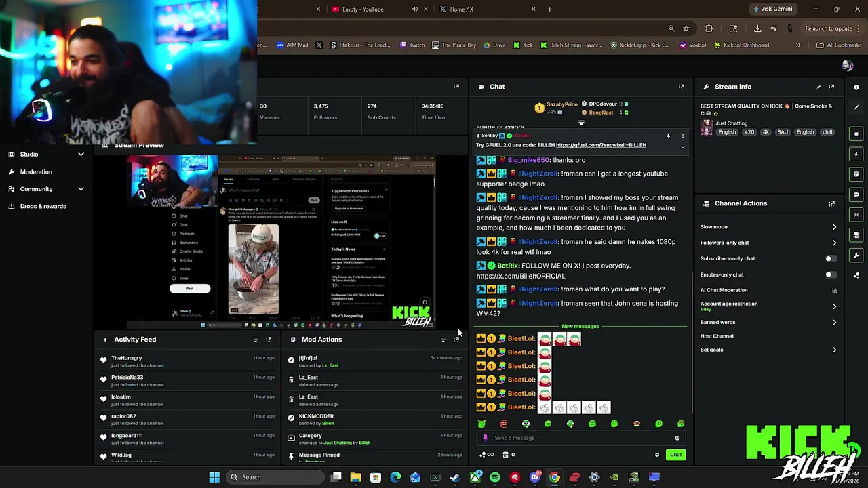Click the purple microphone icon in message box

[x=485, y=438]
